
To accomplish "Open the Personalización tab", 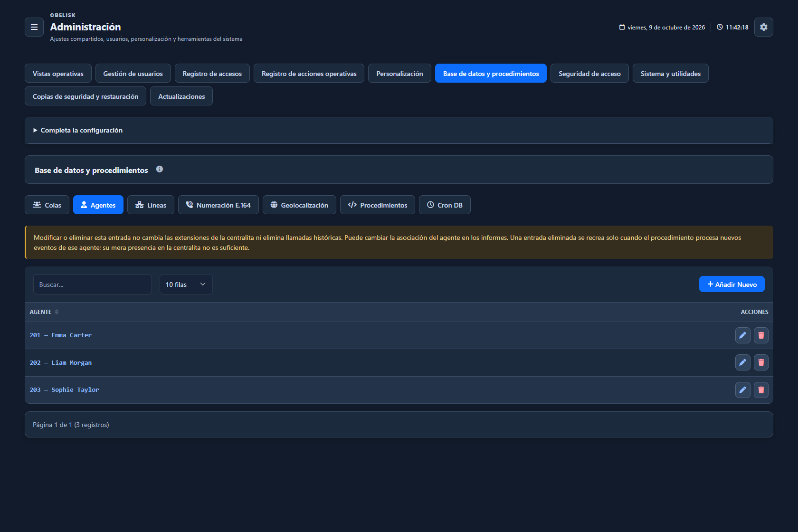I will pos(399,73).
